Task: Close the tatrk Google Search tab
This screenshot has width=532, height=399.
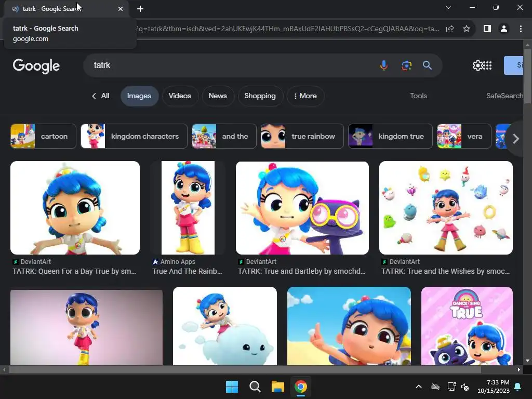Action: (121, 9)
